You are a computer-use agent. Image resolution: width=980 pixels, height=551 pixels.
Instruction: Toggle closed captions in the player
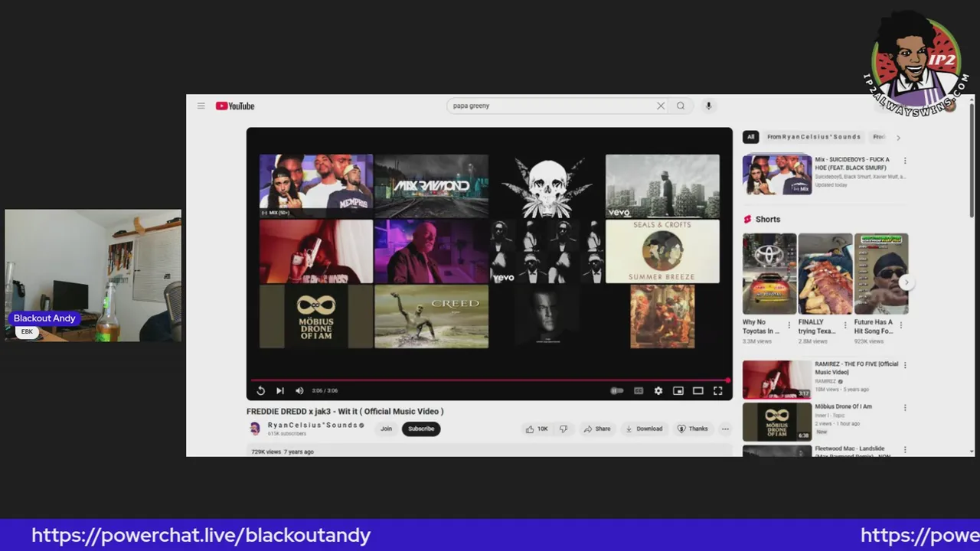pos(639,390)
